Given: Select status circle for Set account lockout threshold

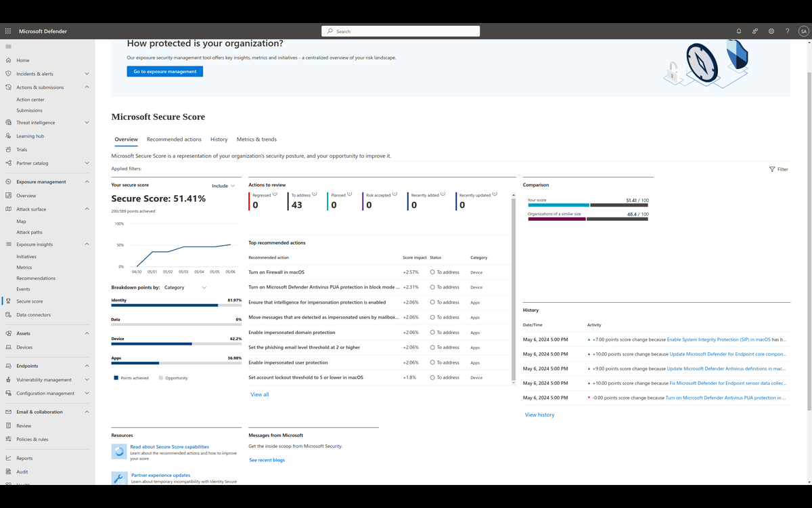Looking at the screenshot, I should point(432,377).
